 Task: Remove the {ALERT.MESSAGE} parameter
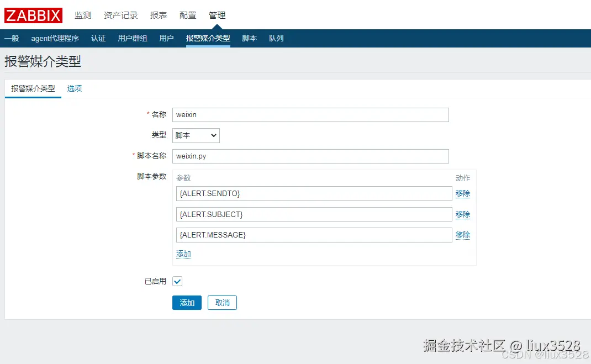pyautogui.click(x=463, y=235)
